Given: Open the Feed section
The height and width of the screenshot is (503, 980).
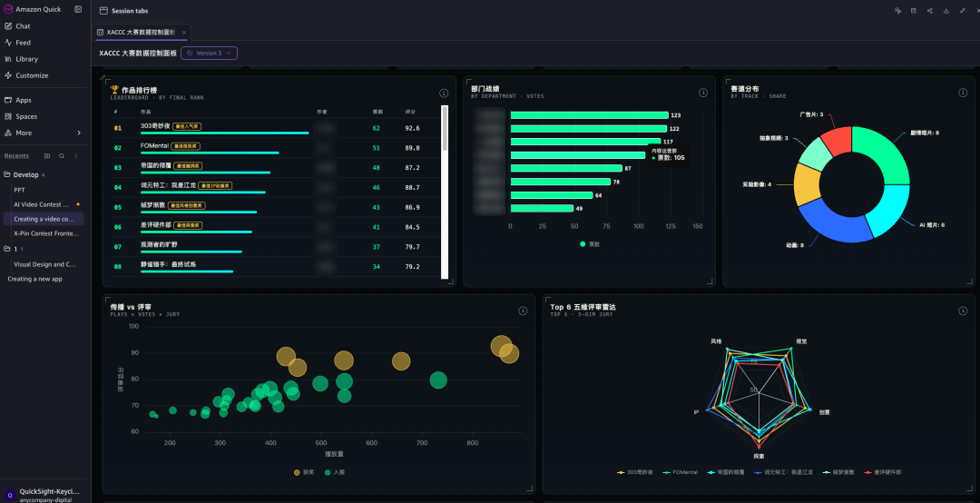Looking at the screenshot, I should (17, 43).
